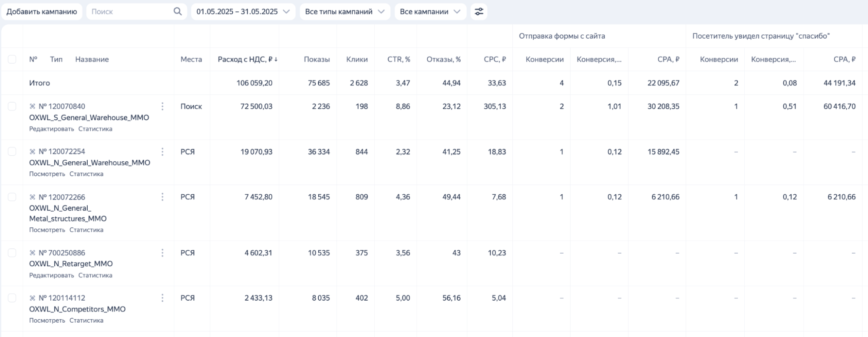The width and height of the screenshot is (868, 337).
Task: Toggle the select-all campaigns checkbox
Action: point(12,59)
